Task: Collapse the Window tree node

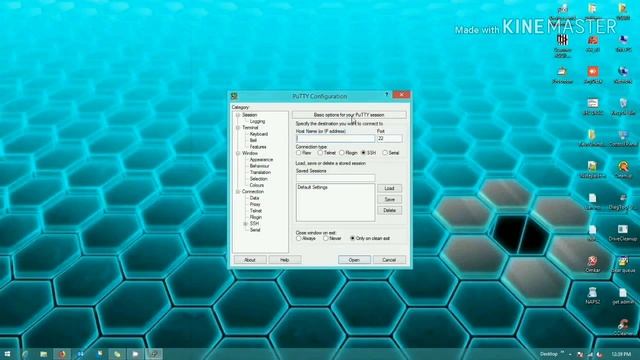Action: 238,153
